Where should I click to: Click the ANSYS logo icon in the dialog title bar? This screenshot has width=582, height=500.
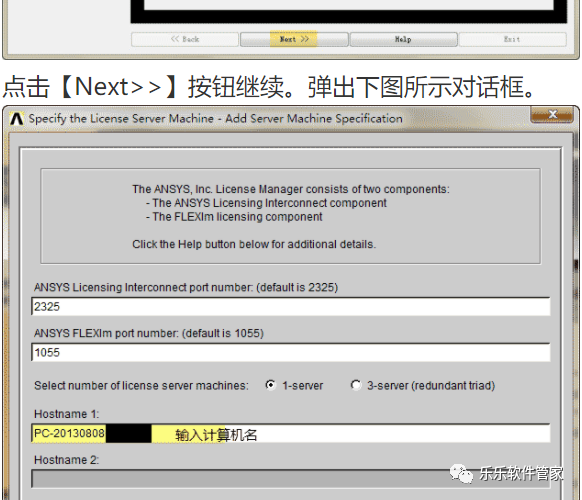(x=17, y=119)
